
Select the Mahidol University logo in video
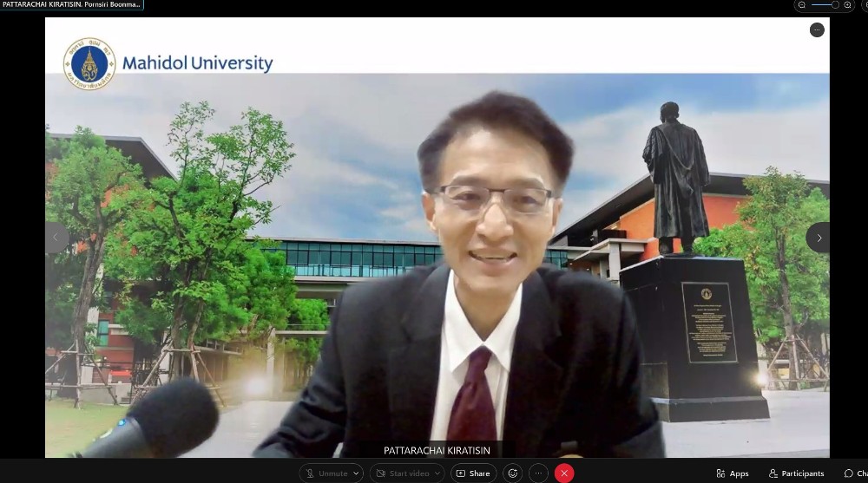pos(89,63)
